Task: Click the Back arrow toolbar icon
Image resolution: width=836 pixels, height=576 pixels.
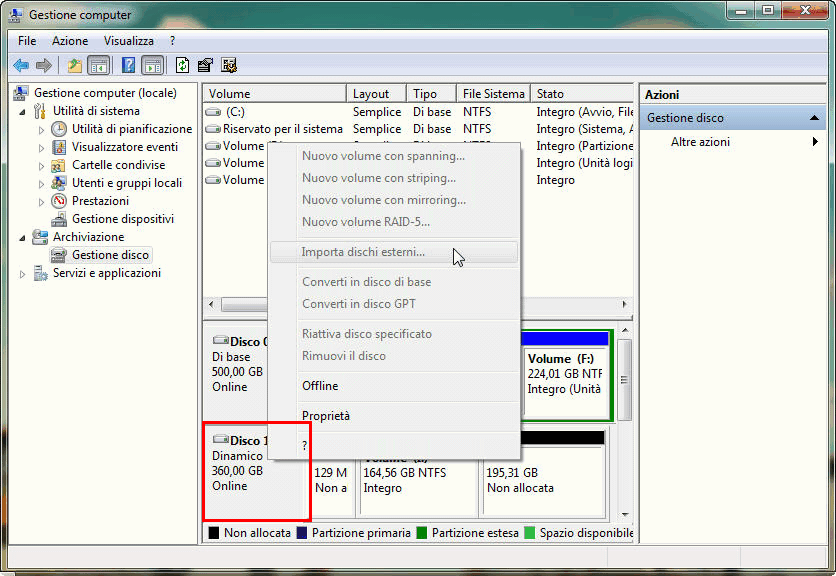Action: [21, 66]
